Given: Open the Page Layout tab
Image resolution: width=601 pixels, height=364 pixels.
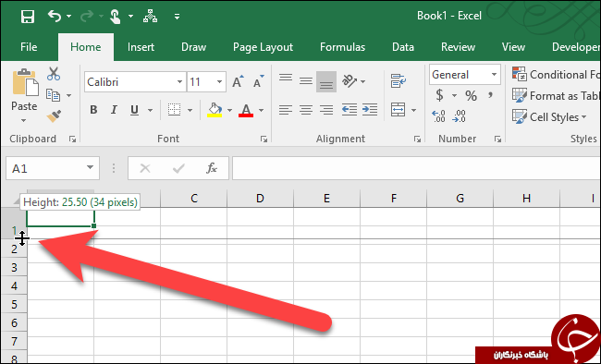Looking at the screenshot, I should (x=263, y=47).
